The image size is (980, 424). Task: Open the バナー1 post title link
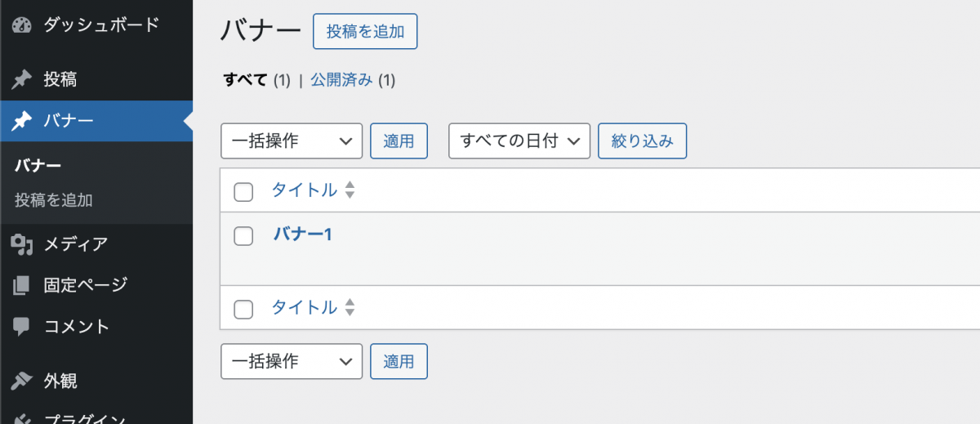[x=302, y=234]
